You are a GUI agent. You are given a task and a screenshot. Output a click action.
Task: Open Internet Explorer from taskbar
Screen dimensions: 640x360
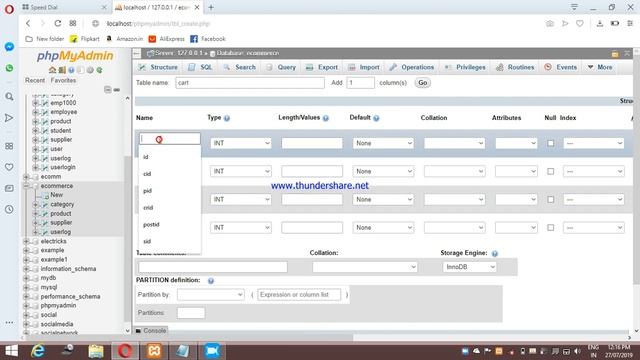pos(38,351)
